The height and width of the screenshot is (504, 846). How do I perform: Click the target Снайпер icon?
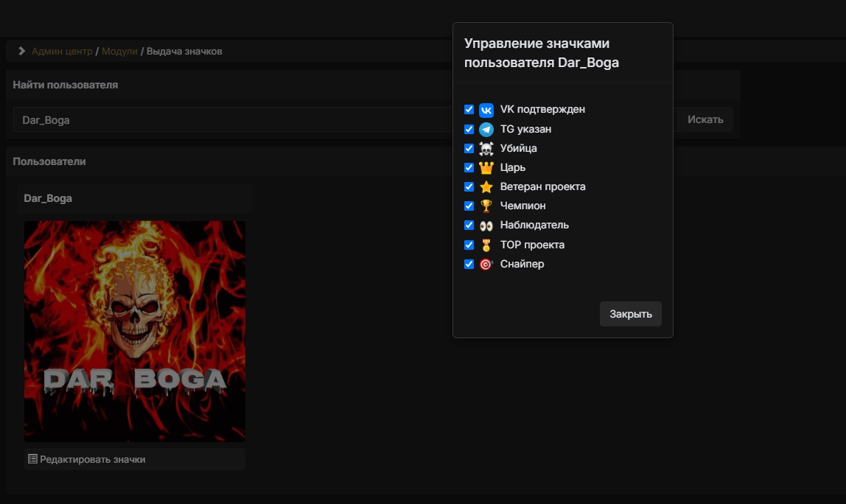486,264
